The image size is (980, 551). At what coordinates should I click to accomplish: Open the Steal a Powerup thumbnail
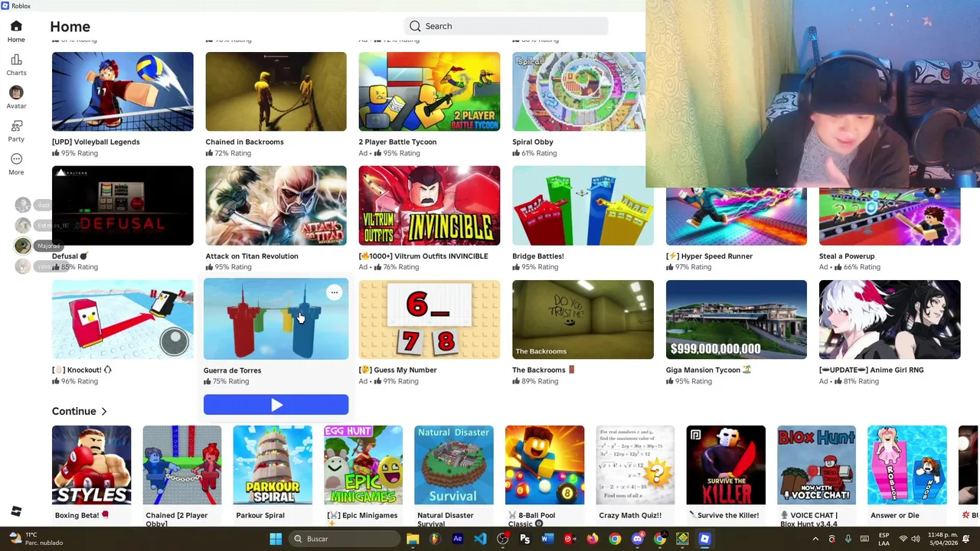click(890, 217)
